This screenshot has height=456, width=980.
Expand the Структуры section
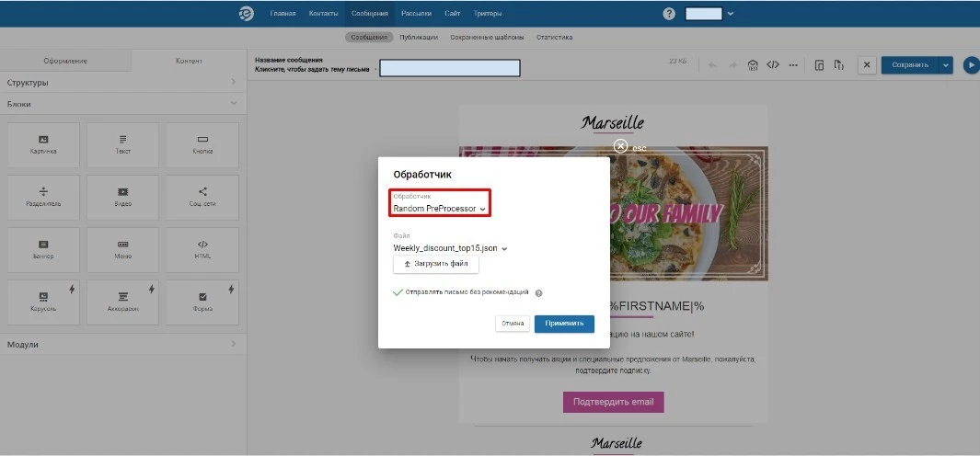tap(122, 83)
